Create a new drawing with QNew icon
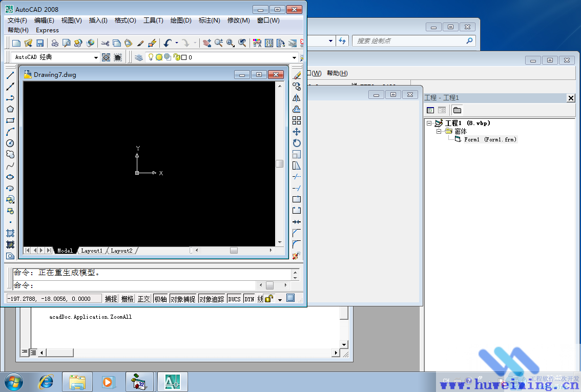 [x=16, y=44]
